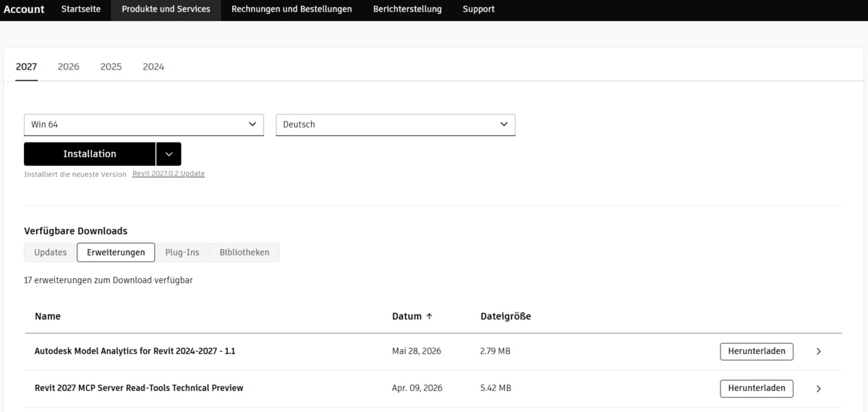Image resolution: width=868 pixels, height=412 pixels.
Task: Click the 17 erweiterungen availability text
Action: (109, 280)
